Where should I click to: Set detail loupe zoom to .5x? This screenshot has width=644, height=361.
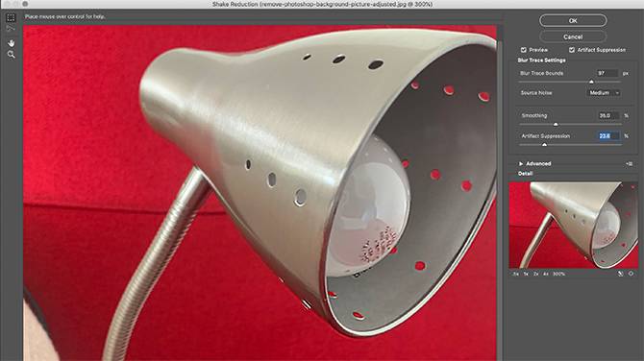coord(515,274)
